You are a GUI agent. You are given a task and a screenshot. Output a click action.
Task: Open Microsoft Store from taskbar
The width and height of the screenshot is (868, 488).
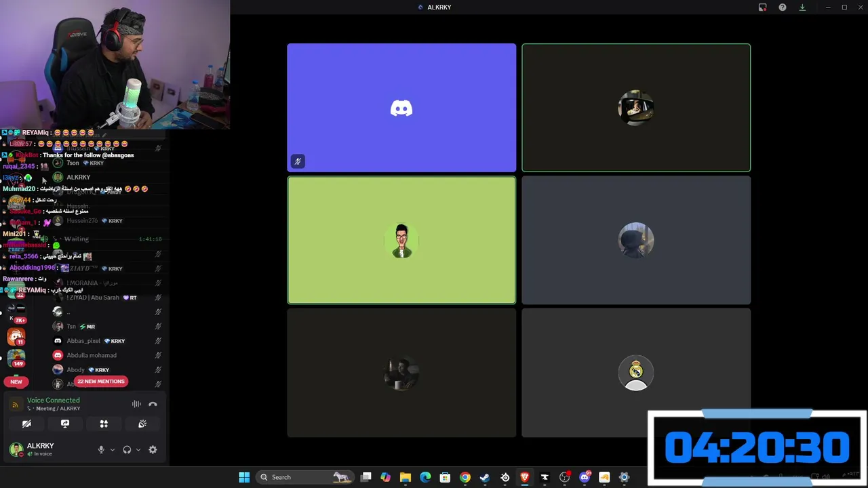(x=445, y=477)
